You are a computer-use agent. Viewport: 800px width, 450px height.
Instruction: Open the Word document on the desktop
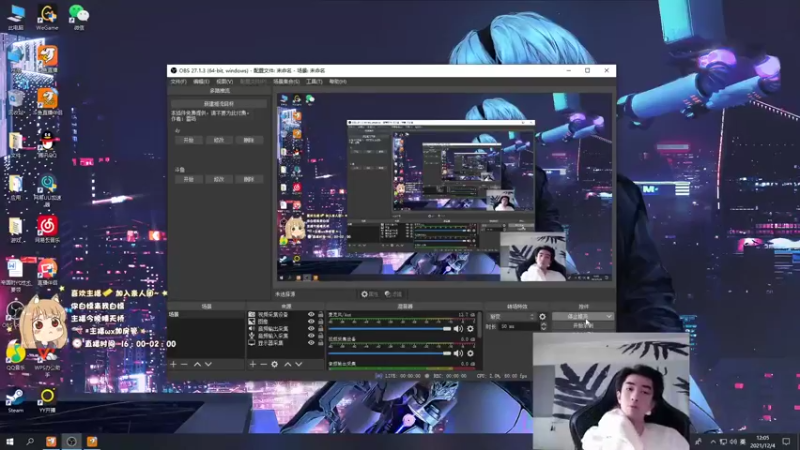15,276
